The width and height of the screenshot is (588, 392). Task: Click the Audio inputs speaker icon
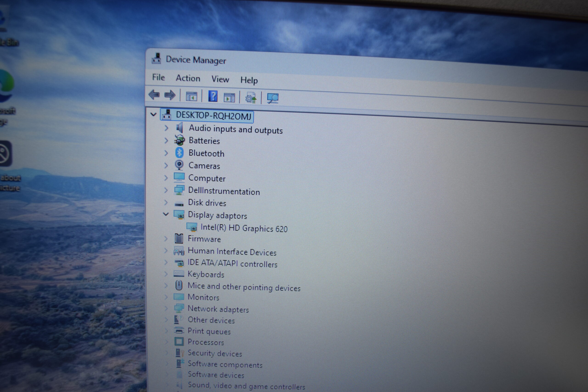point(179,128)
